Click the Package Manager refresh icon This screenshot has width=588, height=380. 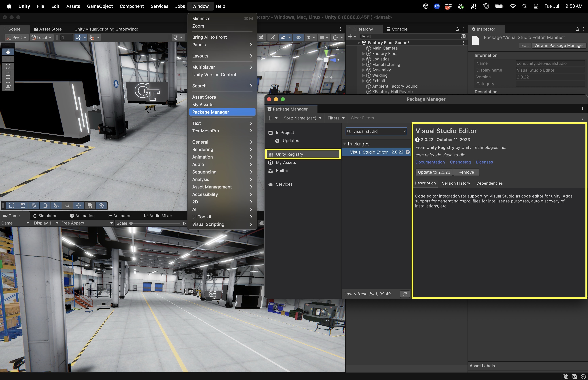coord(405,294)
